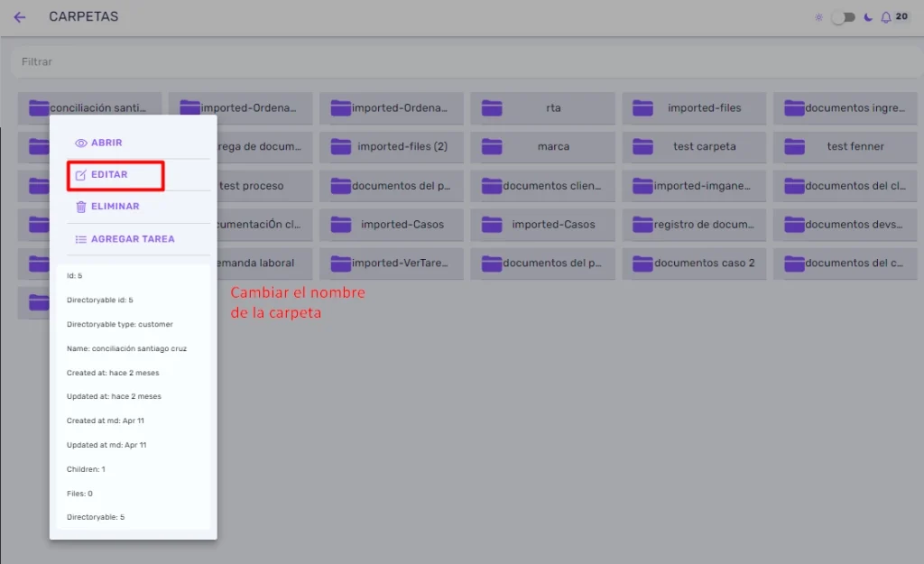
Task: Click the text 'Children: 1'
Action: 86,470
